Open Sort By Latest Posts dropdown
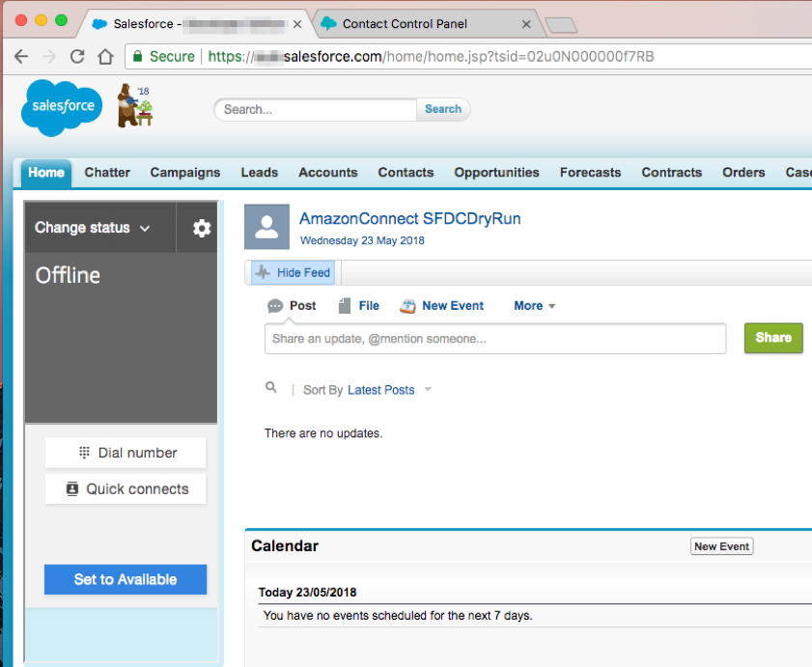Viewport: 812px width, 667px height. 389,390
